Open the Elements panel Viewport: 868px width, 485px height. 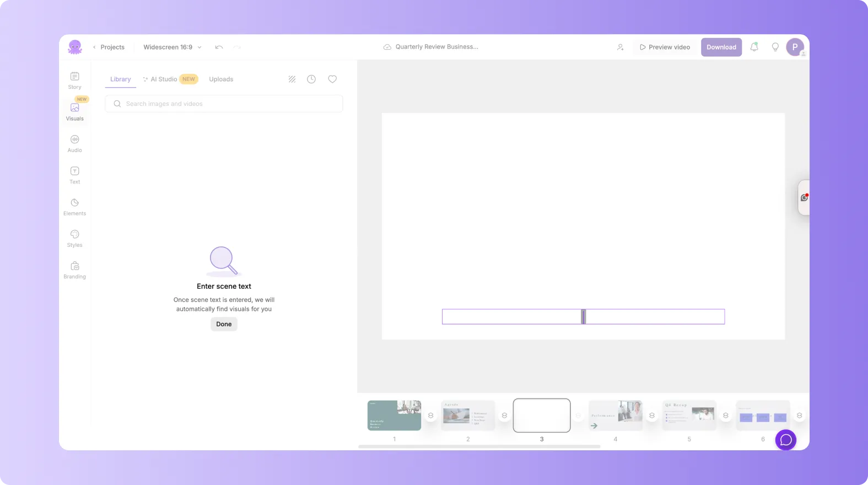74,207
